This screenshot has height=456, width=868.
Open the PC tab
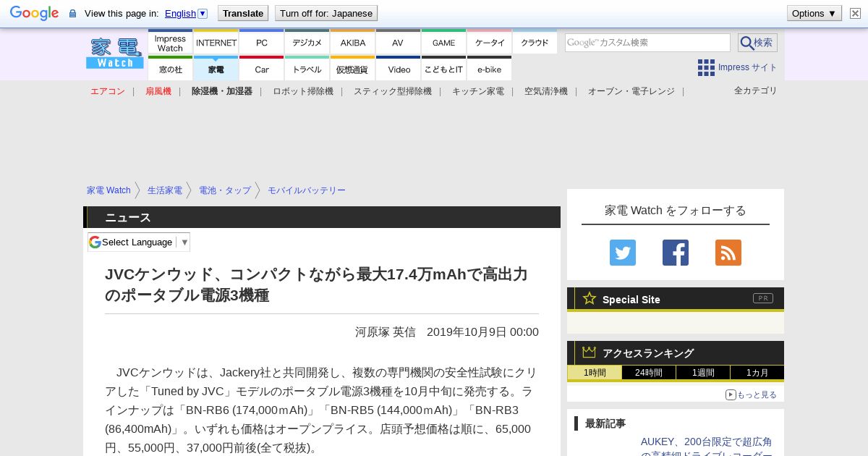click(262, 43)
